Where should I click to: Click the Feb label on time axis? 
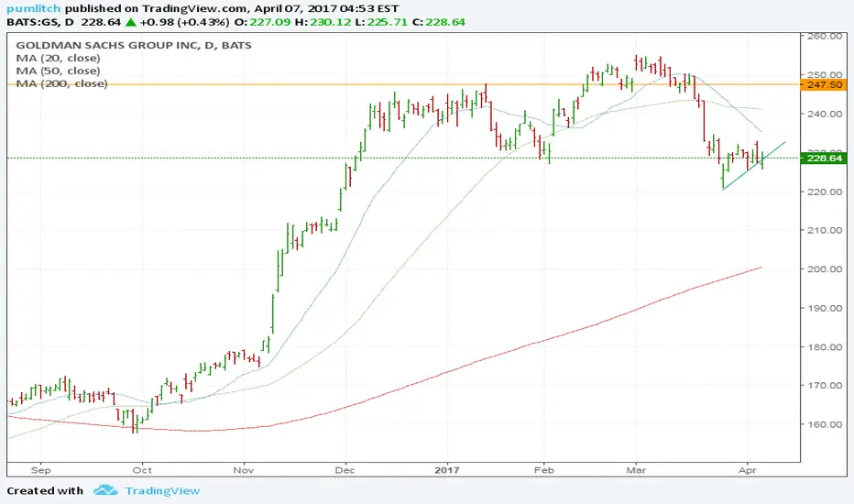tap(544, 470)
